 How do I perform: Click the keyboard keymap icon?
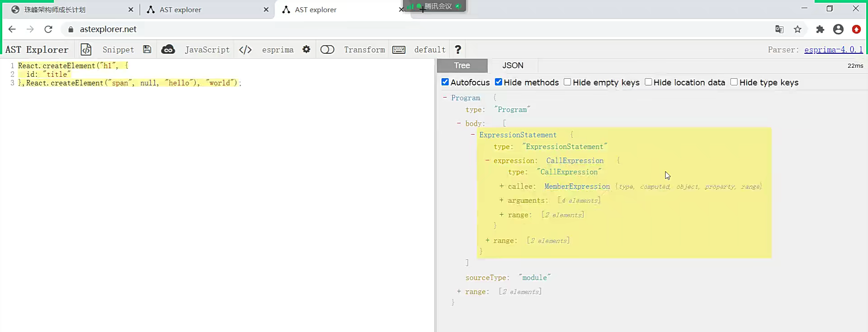click(x=398, y=50)
